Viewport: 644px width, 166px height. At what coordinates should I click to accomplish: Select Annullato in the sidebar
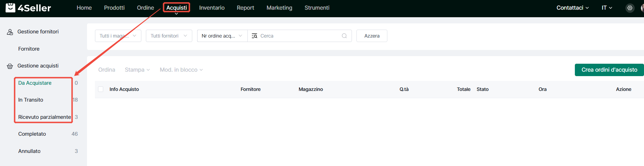point(29,151)
